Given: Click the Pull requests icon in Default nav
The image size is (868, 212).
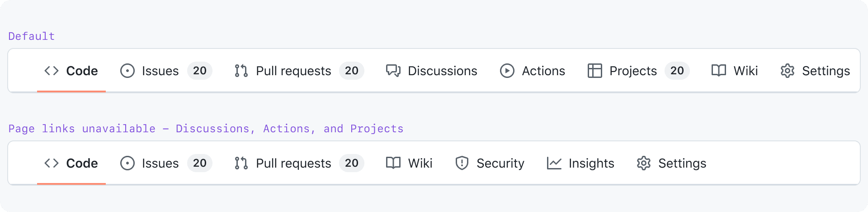Looking at the screenshot, I should (241, 71).
